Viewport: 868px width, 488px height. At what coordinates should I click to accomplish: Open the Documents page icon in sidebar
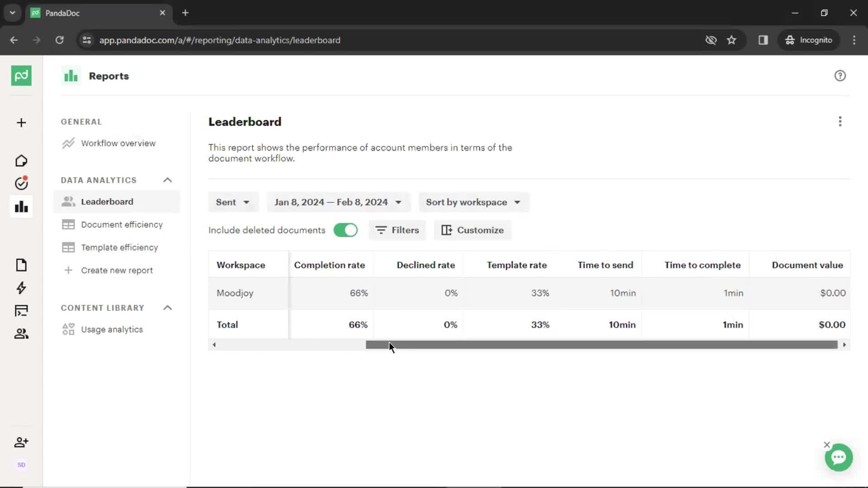click(x=21, y=265)
